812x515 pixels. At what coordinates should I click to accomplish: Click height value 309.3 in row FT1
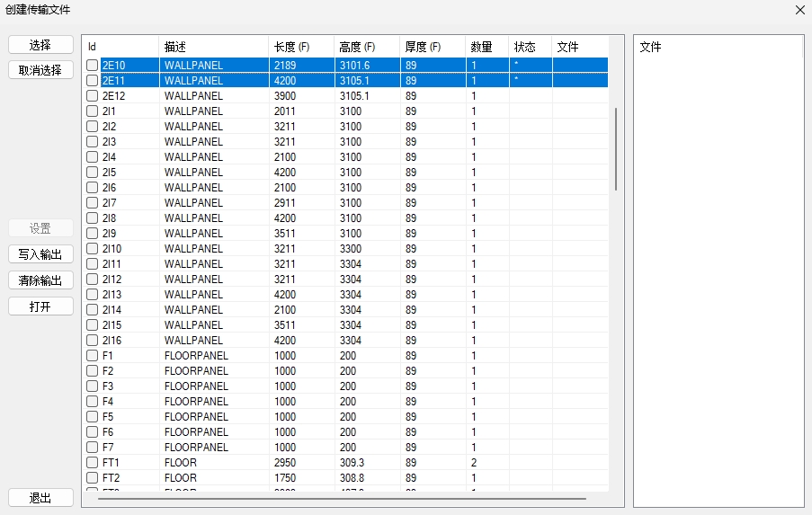(x=352, y=462)
